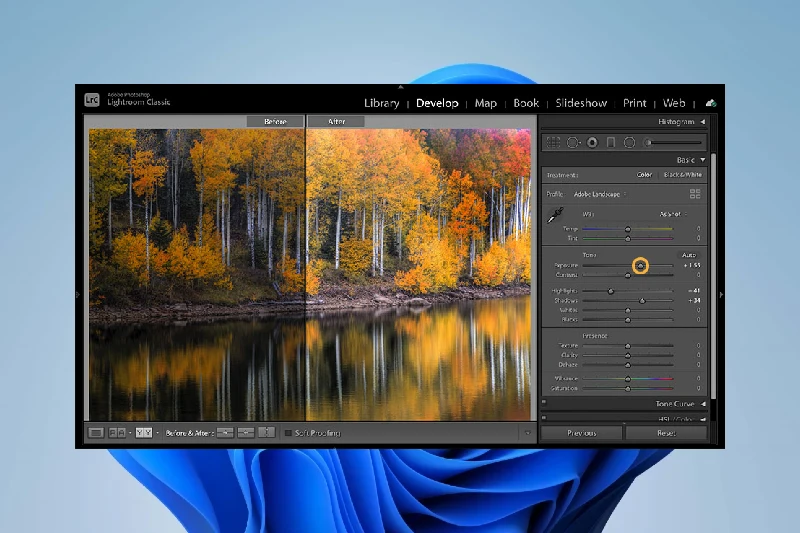Select the Red Eye Correction tool
The height and width of the screenshot is (533, 800).
(x=592, y=142)
